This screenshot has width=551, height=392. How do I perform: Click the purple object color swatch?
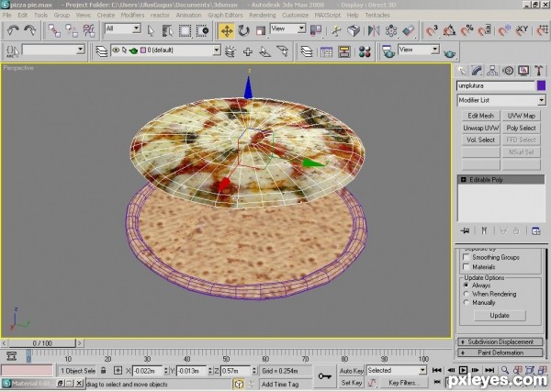point(542,85)
